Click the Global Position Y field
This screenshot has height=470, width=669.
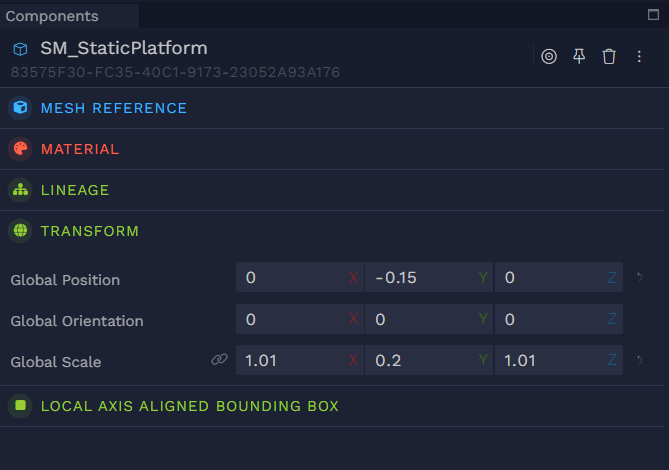coord(420,277)
